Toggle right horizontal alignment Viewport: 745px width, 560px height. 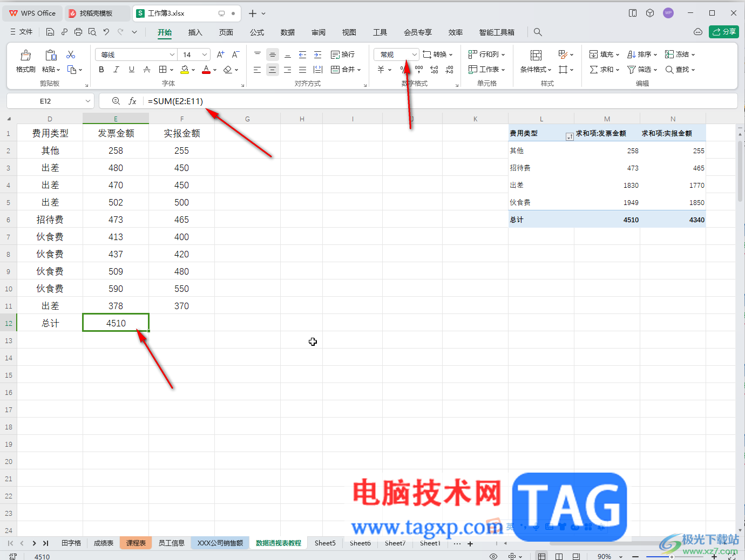pyautogui.click(x=287, y=70)
